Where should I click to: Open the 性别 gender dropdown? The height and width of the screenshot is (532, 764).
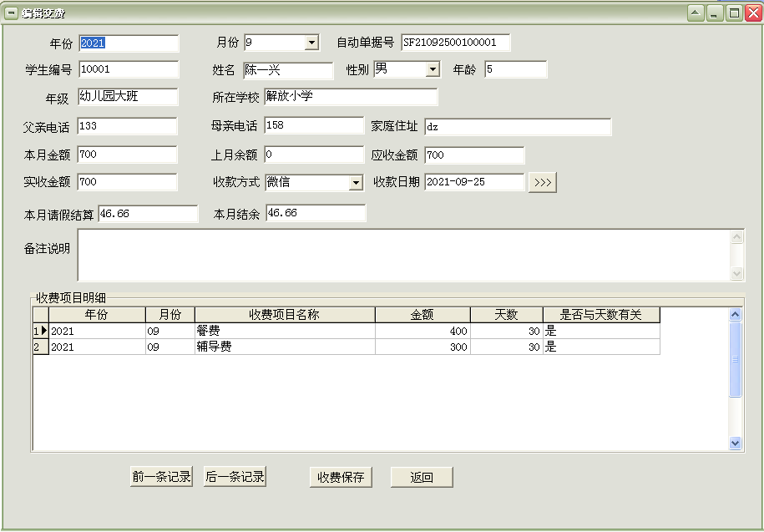tap(432, 70)
